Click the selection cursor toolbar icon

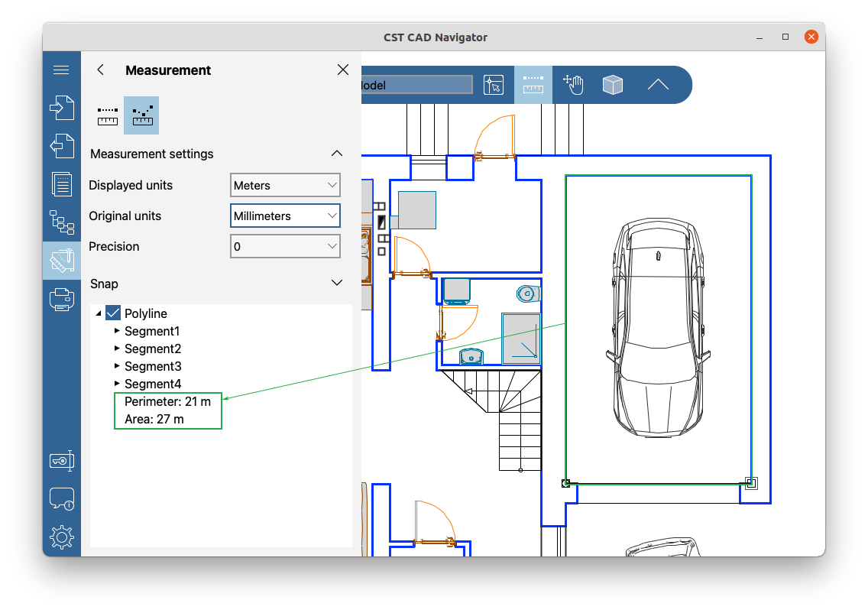point(494,85)
